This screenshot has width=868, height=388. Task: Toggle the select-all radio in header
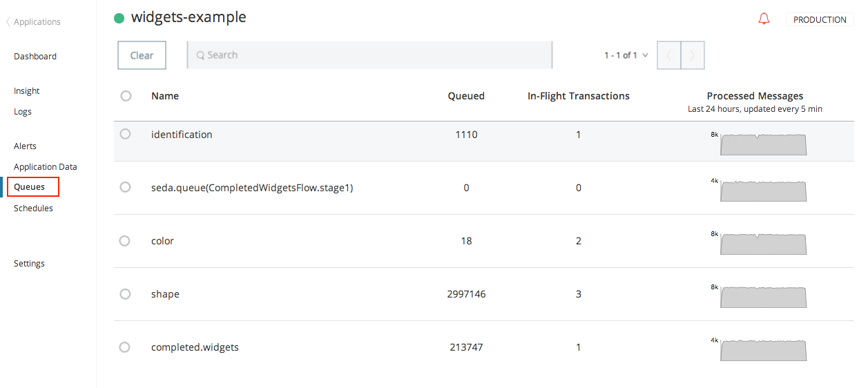click(x=126, y=96)
